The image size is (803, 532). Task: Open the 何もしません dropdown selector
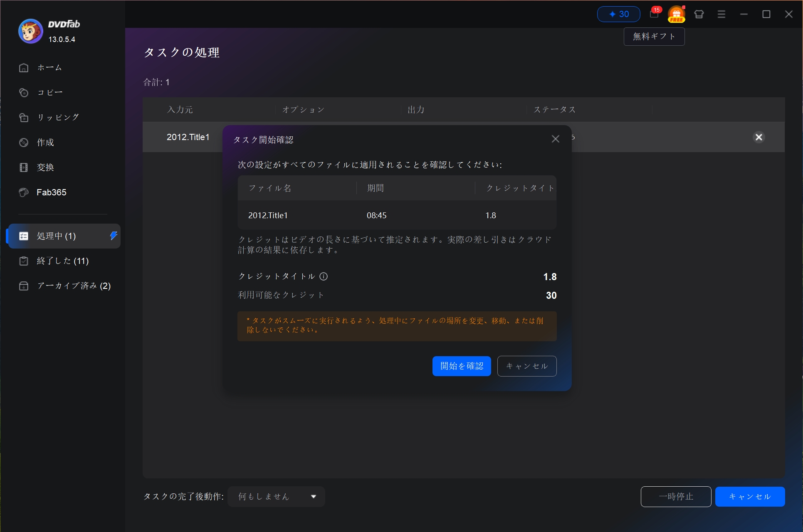(x=276, y=496)
